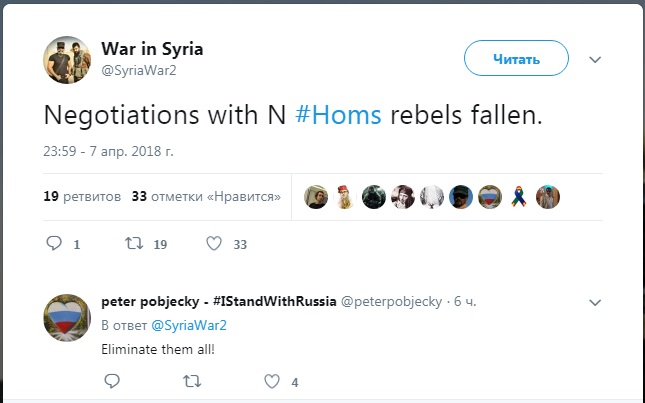
Task: Click the Читать follow button
Action: point(516,59)
